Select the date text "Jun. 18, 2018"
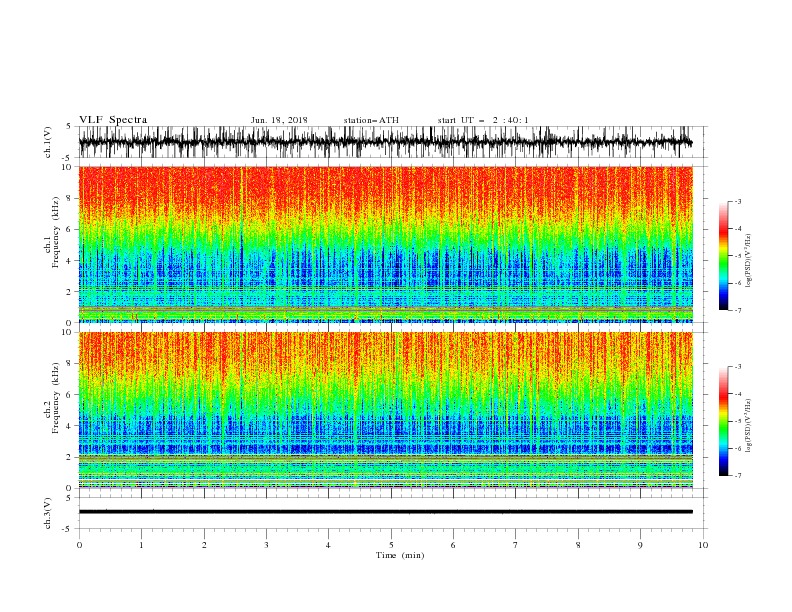Screen dimensions: 792x612 [279, 120]
